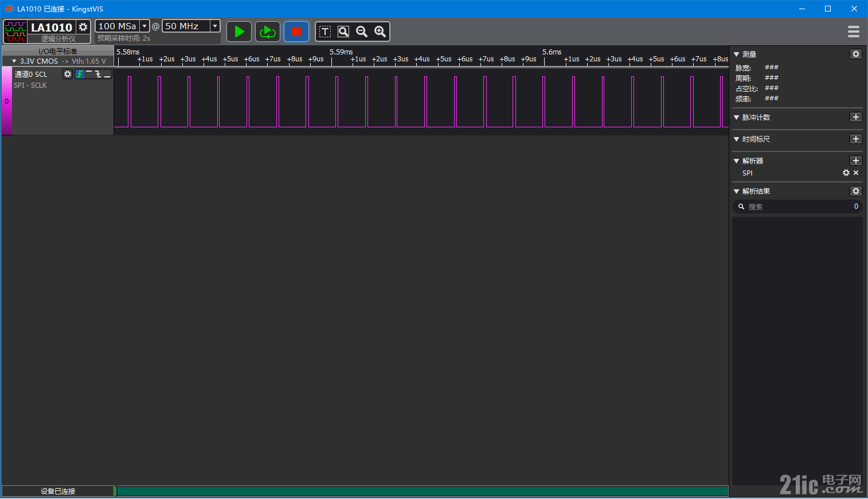Stop sampling with the red square button

click(x=296, y=32)
